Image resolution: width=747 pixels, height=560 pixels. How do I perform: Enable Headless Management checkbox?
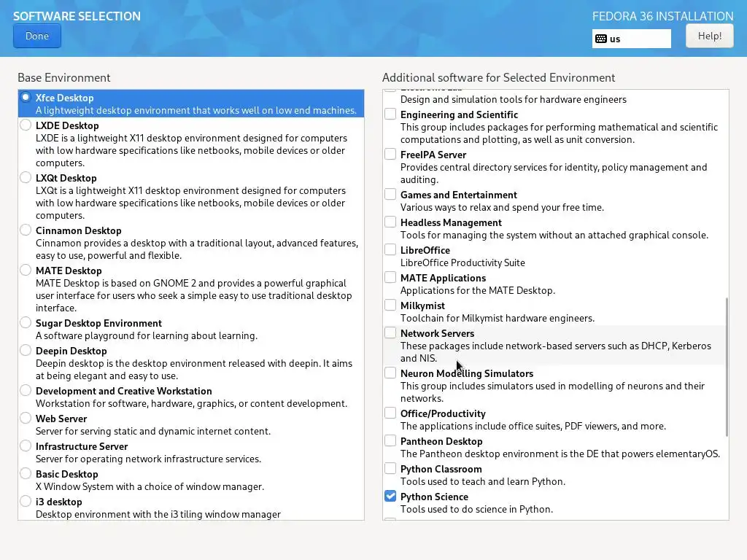click(390, 222)
